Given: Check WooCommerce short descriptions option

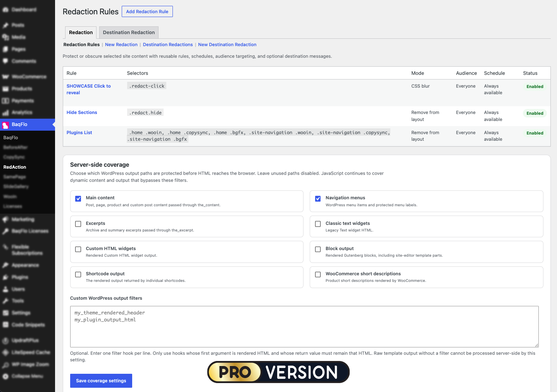Looking at the screenshot, I should 318,275.
